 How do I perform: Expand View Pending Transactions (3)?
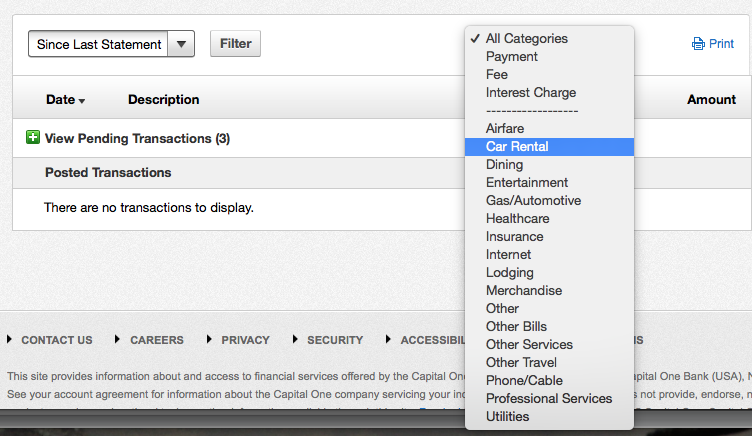coord(137,138)
